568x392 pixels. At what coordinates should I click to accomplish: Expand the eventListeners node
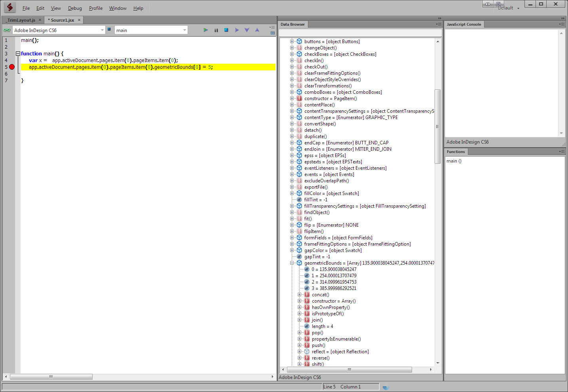click(292, 168)
